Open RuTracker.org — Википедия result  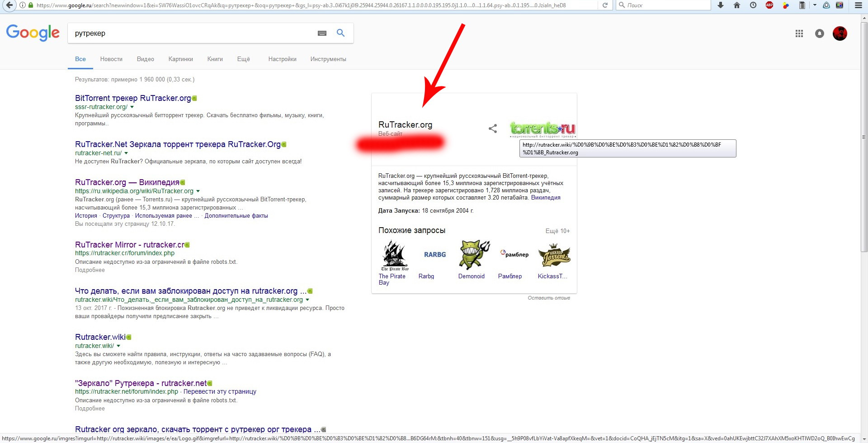point(127,182)
